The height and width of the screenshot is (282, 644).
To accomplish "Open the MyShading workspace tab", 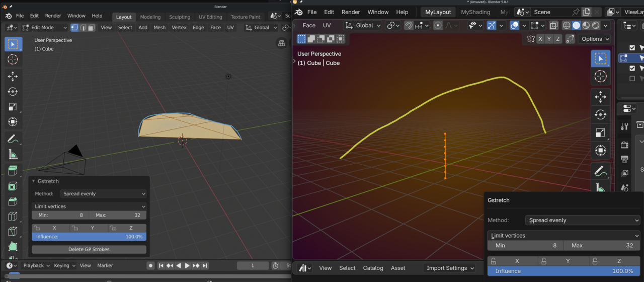I will 475,12.
